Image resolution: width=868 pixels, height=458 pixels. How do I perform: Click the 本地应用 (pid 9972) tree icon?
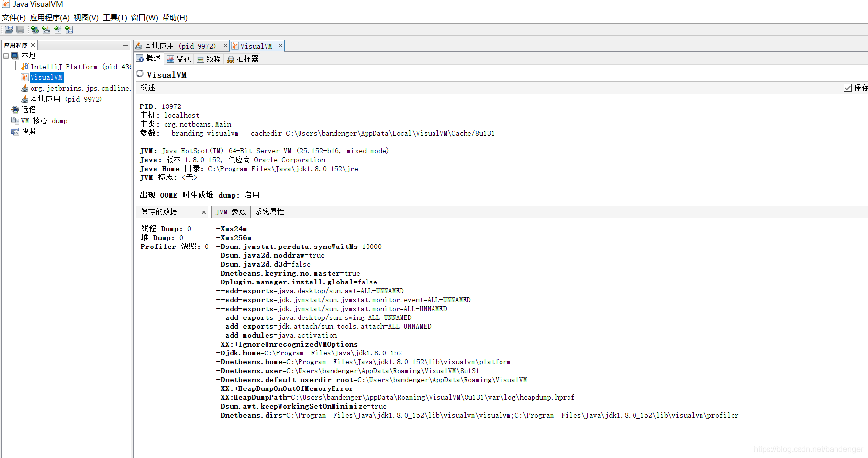pyautogui.click(x=25, y=99)
